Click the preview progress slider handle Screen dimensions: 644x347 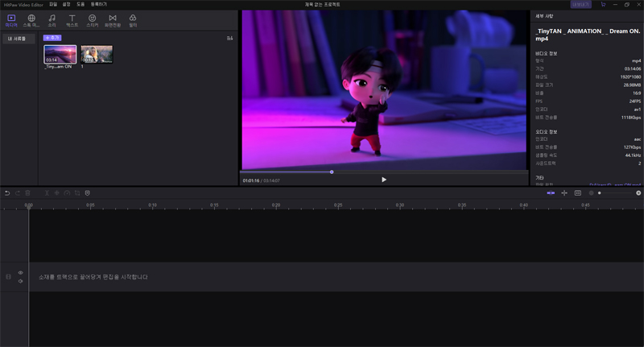[332, 172]
